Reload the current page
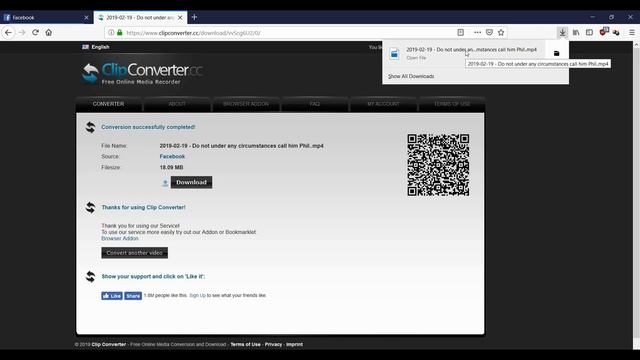 tap(36, 32)
